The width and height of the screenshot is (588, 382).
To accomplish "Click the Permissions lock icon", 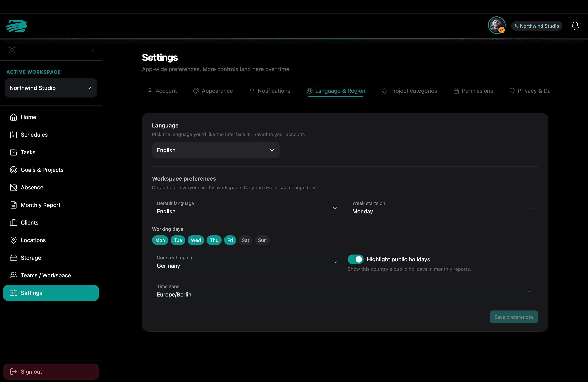I will click(456, 91).
